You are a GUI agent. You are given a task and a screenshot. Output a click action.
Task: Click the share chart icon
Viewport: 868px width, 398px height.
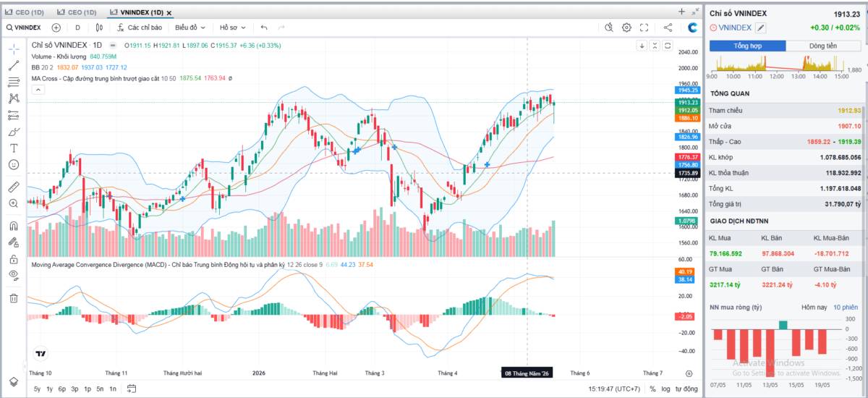point(668,27)
